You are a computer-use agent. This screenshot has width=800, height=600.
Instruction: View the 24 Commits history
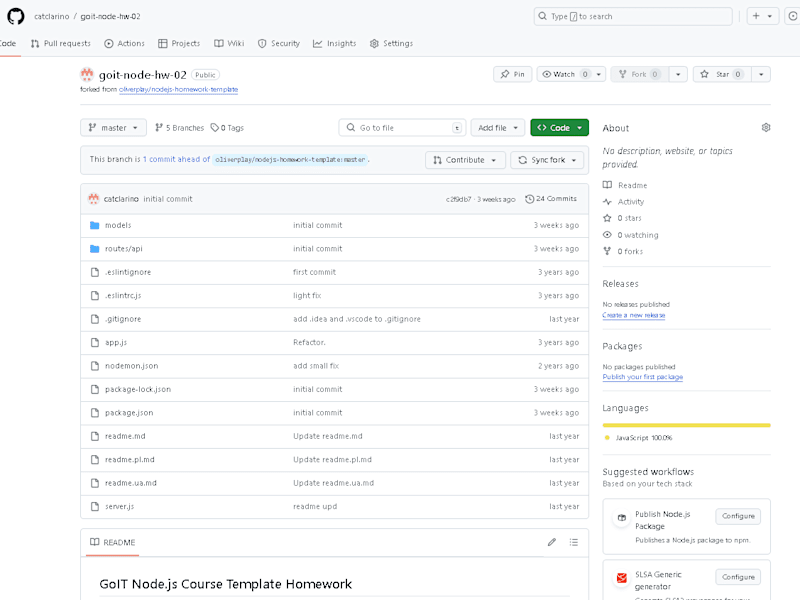(x=551, y=199)
